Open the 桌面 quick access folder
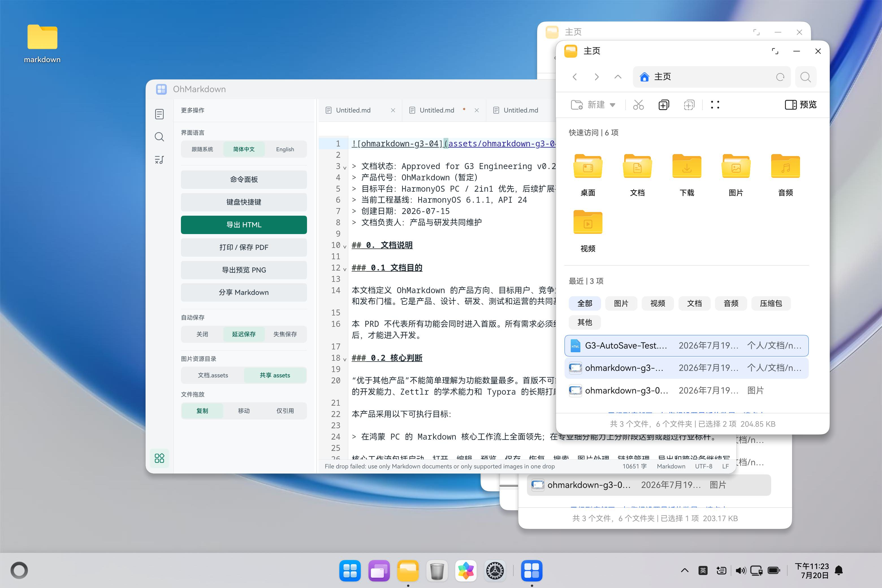Viewport: 882px width, 588px height. point(588,175)
